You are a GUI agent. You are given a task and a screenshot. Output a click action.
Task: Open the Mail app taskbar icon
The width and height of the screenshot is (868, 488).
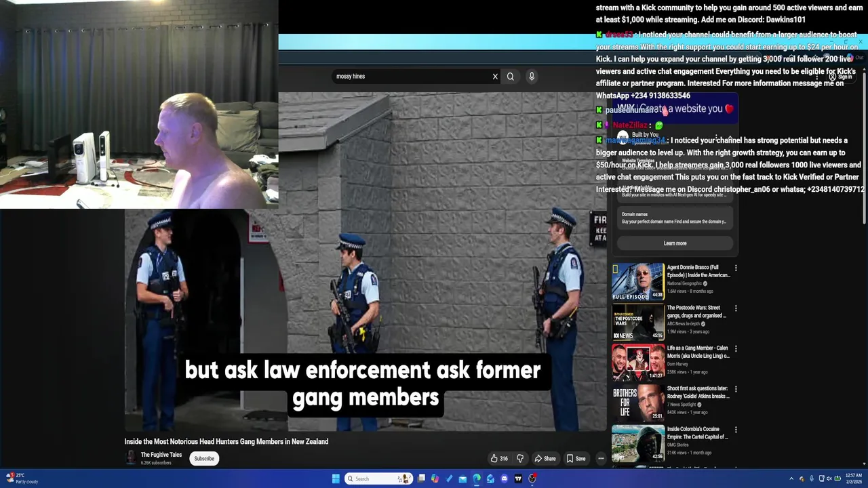tap(462, 479)
